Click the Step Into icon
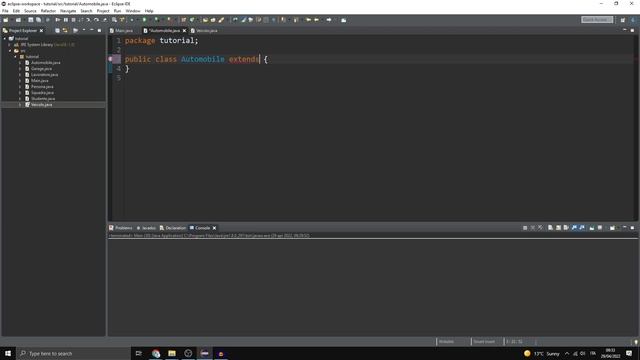 (x=88, y=20)
